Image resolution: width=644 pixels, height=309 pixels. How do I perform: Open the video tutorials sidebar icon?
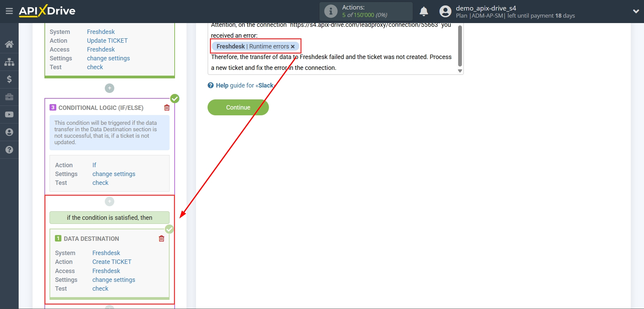9,115
